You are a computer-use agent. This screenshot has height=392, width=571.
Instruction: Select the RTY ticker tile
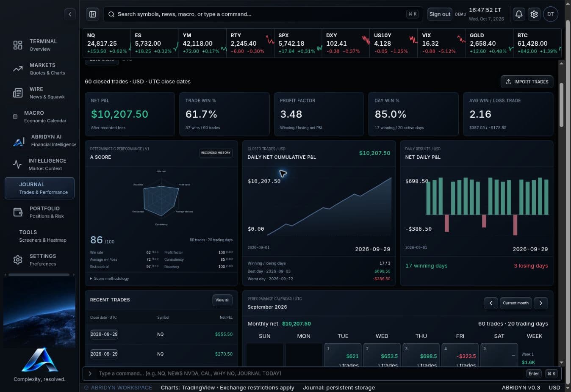[250, 43]
